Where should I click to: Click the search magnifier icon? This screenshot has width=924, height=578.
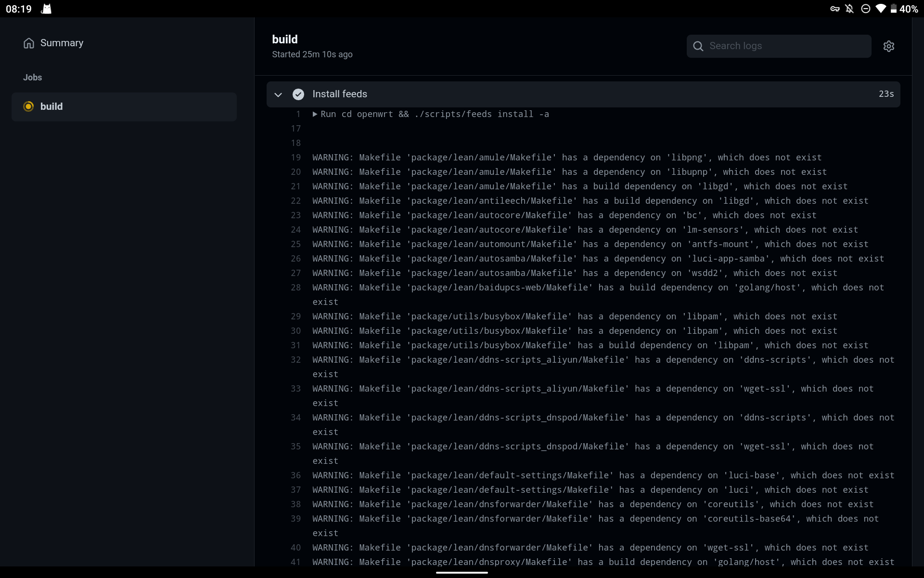tap(698, 46)
